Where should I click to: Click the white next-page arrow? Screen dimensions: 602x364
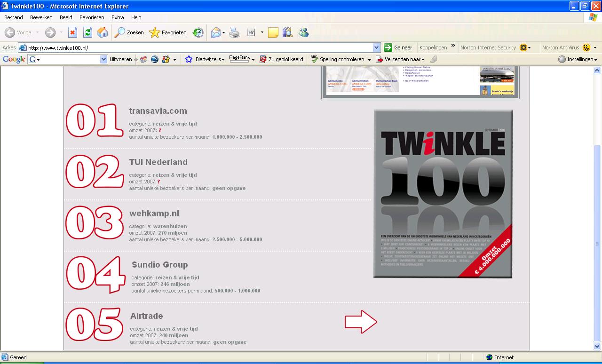pyautogui.click(x=361, y=322)
